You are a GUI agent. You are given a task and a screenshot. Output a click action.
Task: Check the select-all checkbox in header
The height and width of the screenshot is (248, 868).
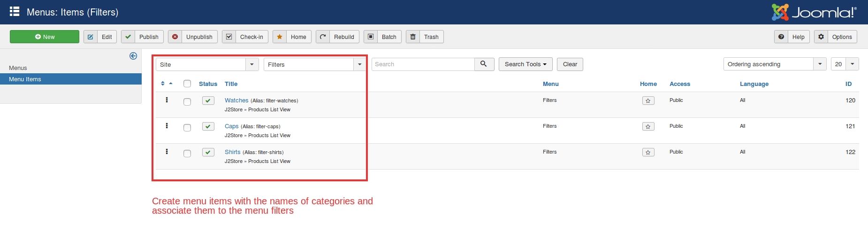[x=187, y=84]
